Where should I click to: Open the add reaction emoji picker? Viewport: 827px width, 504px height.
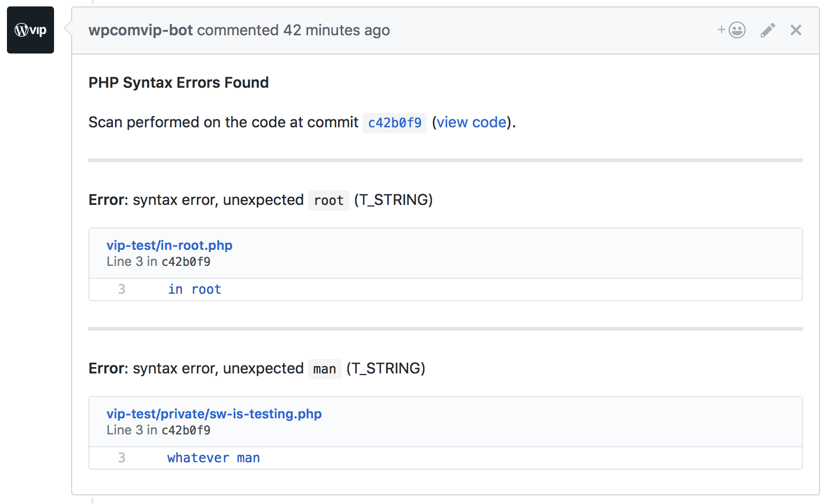[732, 30]
